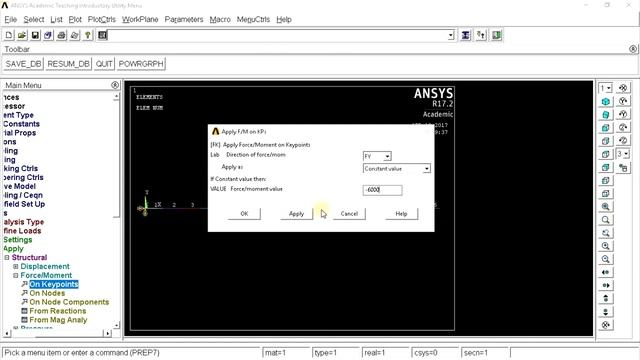Cancel the Apply F/M on KPs dialog
Image resolution: width=640 pixels, height=360 pixels.
coord(349,213)
